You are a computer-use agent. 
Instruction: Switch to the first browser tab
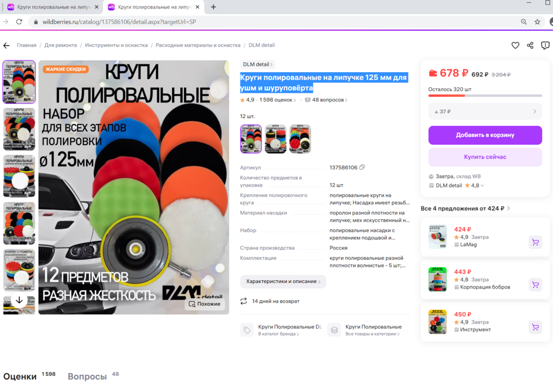[53, 7]
